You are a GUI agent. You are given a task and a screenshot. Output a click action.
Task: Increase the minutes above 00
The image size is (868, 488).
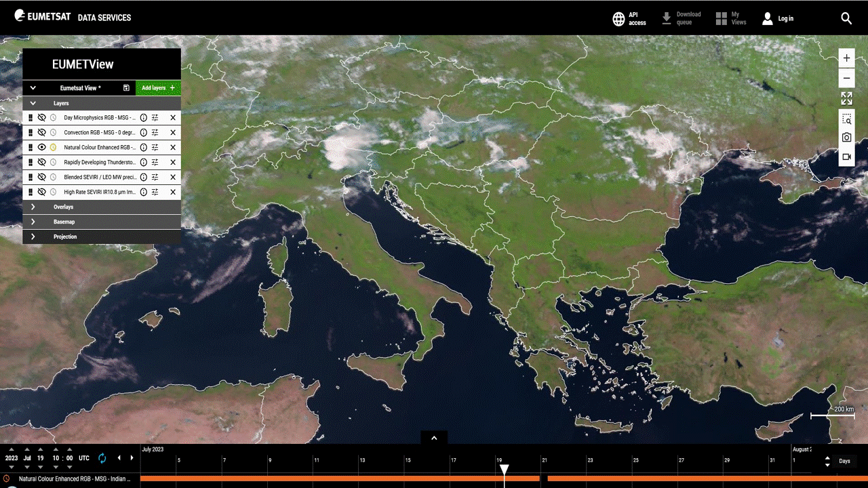tap(68, 449)
